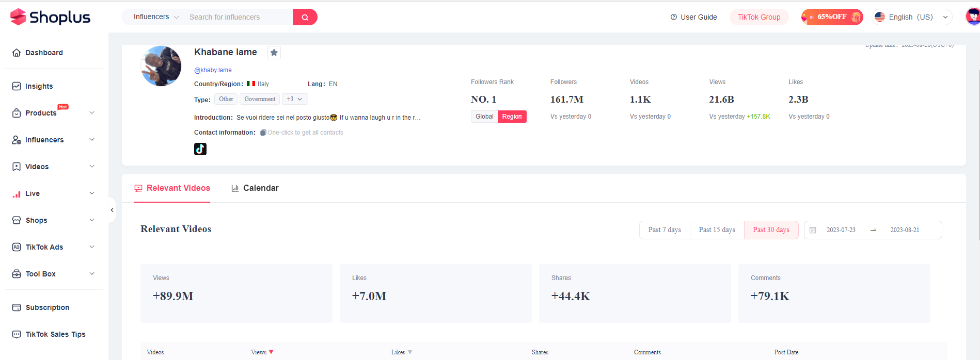Open the Influencers search category dropdown
The image size is (980, 360).
tap(156, 17)
